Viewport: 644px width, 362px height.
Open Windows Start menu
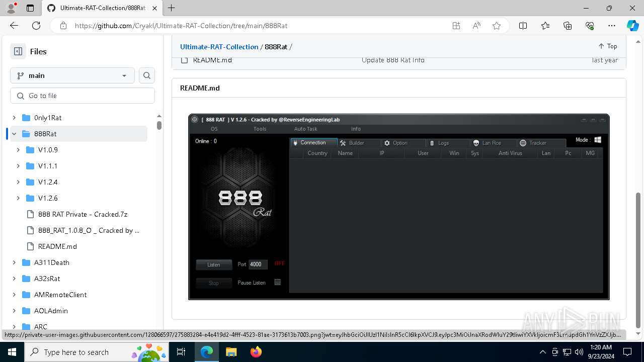[12, 352]
